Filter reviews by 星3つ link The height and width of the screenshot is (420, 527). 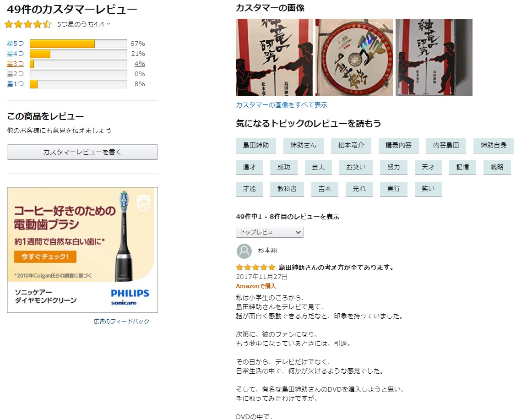pos(16,64)
